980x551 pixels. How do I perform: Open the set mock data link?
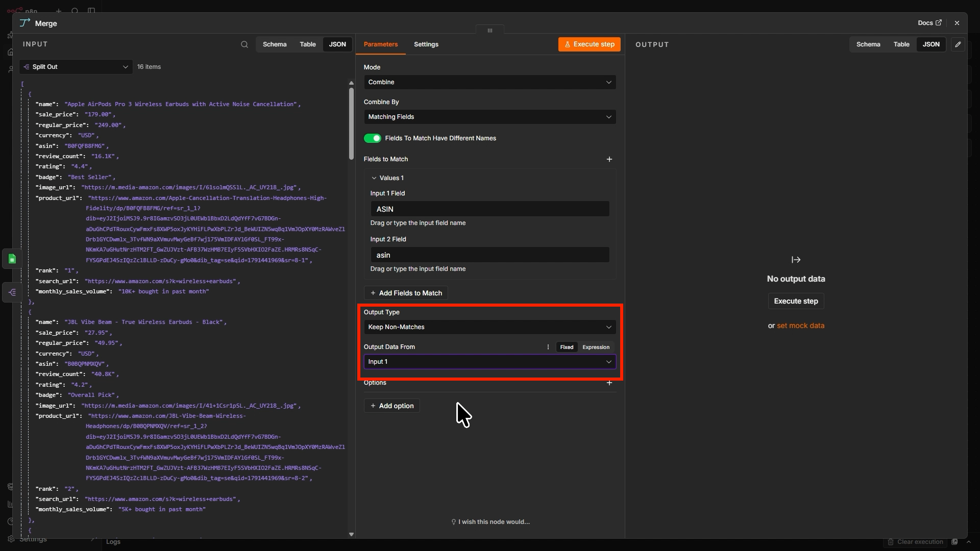(800, 325)
